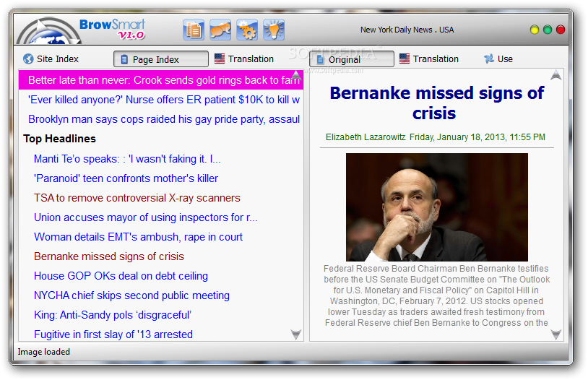Open 'King: Anti-Sandy pols disgraceful' headline
Image resolution: width=588 pixels, height=380 pixels.
coord(113,315)
